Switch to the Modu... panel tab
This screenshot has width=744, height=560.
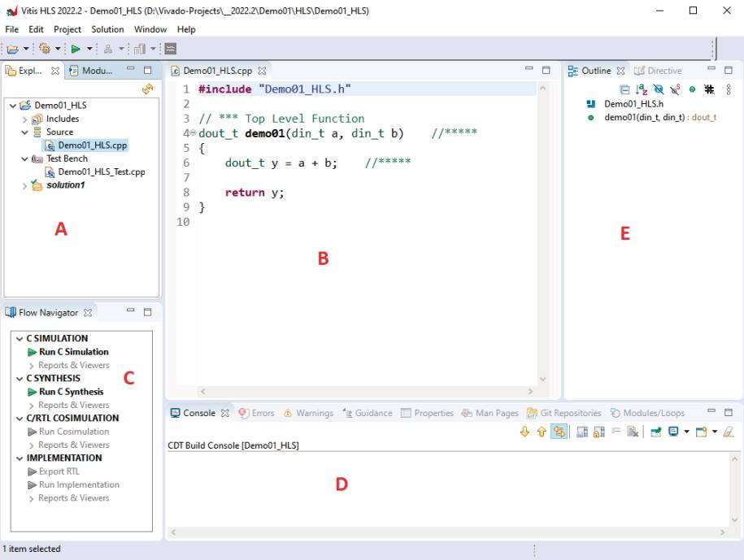pos(91,71)
